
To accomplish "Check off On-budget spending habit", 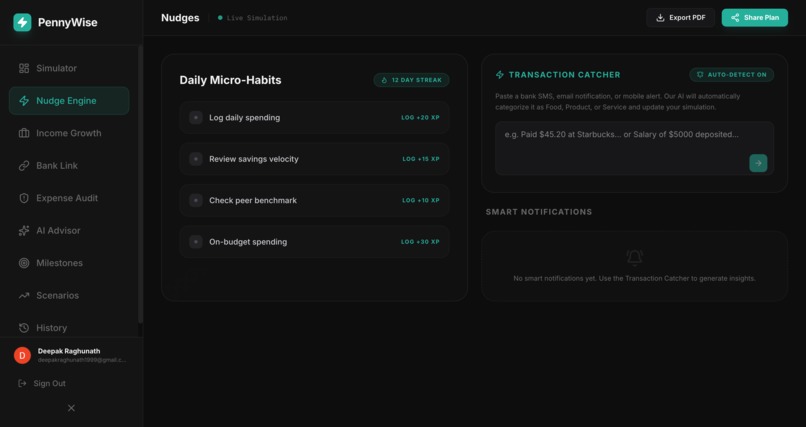I will pos(195,242).
